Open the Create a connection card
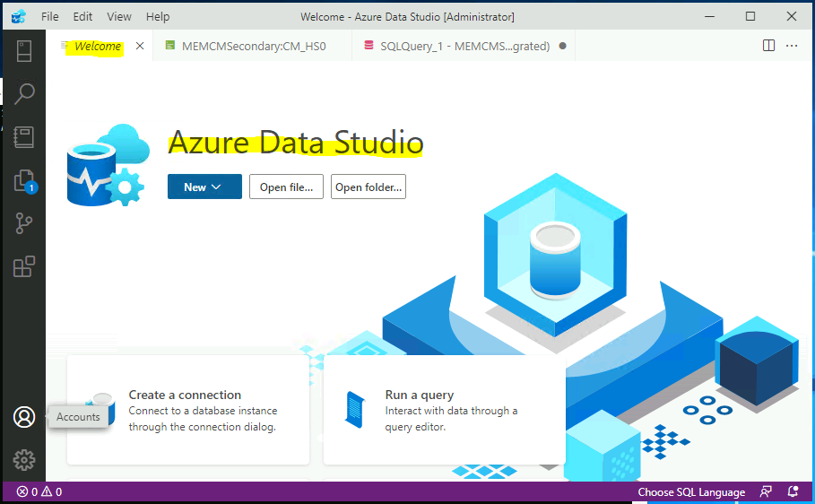This screenshot has height=504, width=815. tap(188, 410)
